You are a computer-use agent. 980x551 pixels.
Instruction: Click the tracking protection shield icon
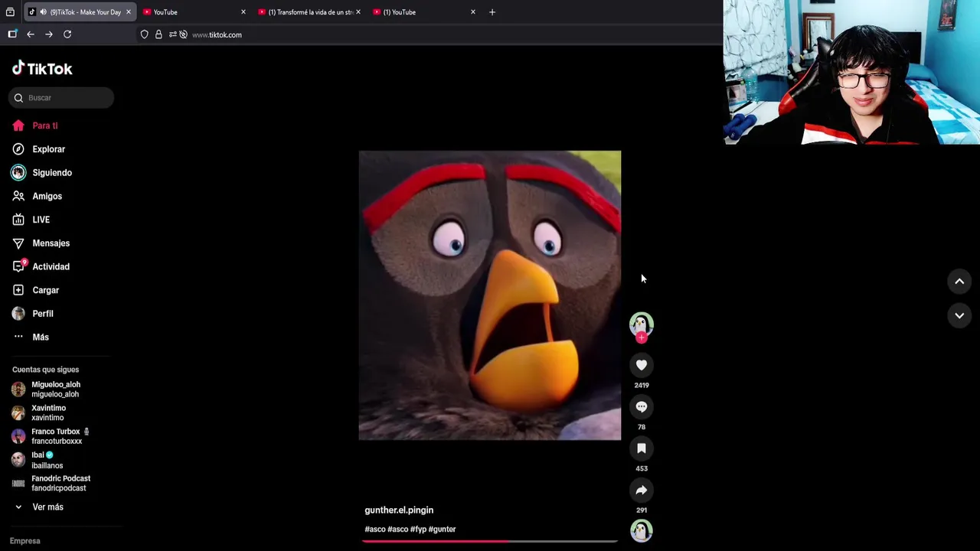[144, 34]
